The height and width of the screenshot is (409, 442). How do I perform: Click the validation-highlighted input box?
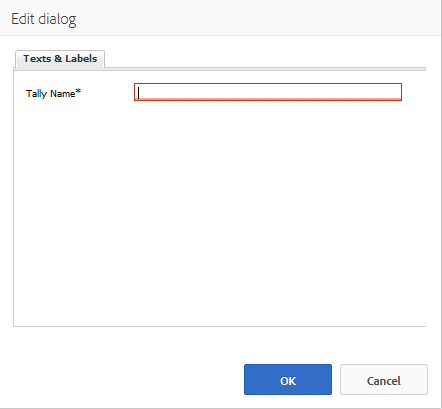tap(268, 92)
